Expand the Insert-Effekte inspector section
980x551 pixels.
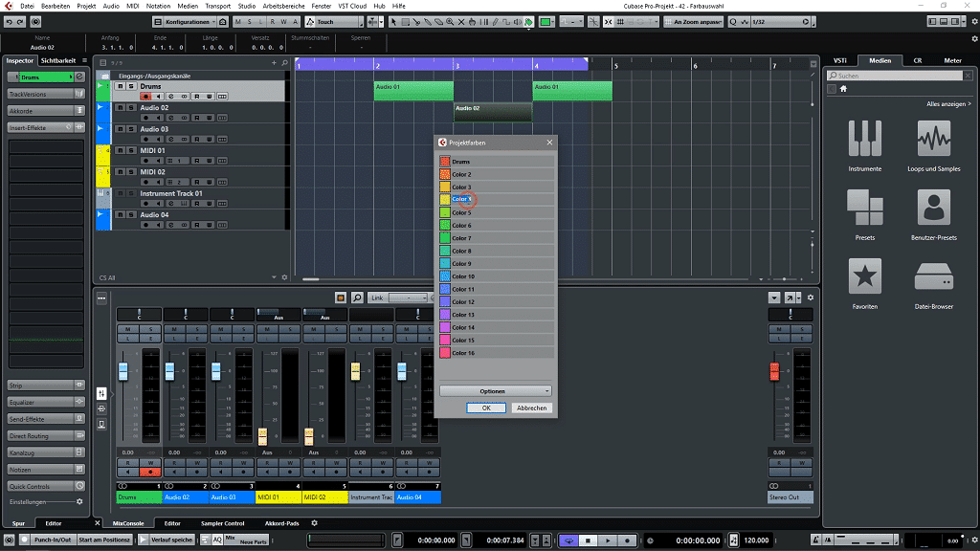click(x=46, y=127)
